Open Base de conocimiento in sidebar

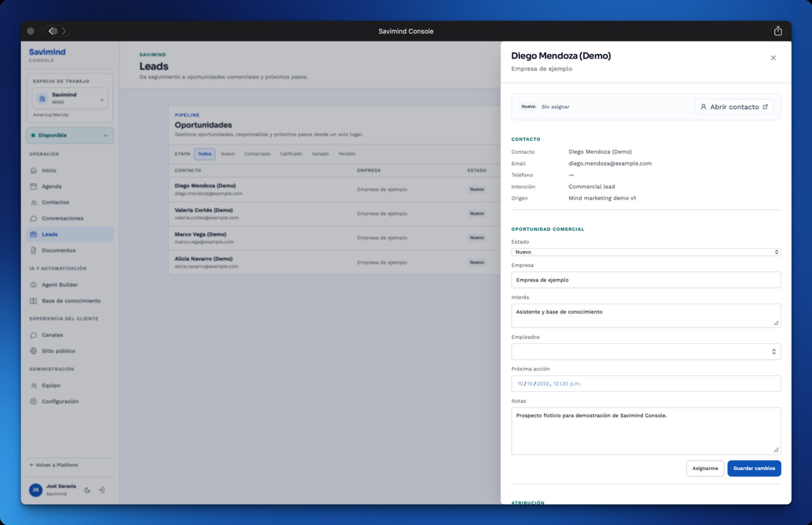click(x=70, y=301)
